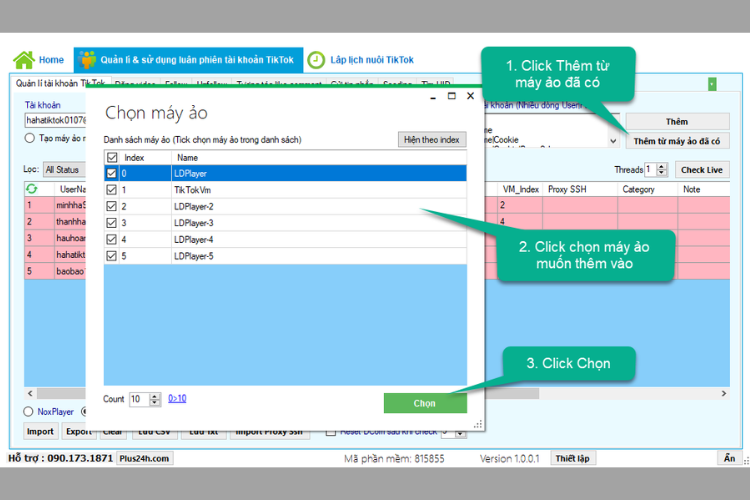Uncheck the LDPlayer-2 row checkbox
The height and width of the screenshot is (500, 750).
(x=111, y=206)
